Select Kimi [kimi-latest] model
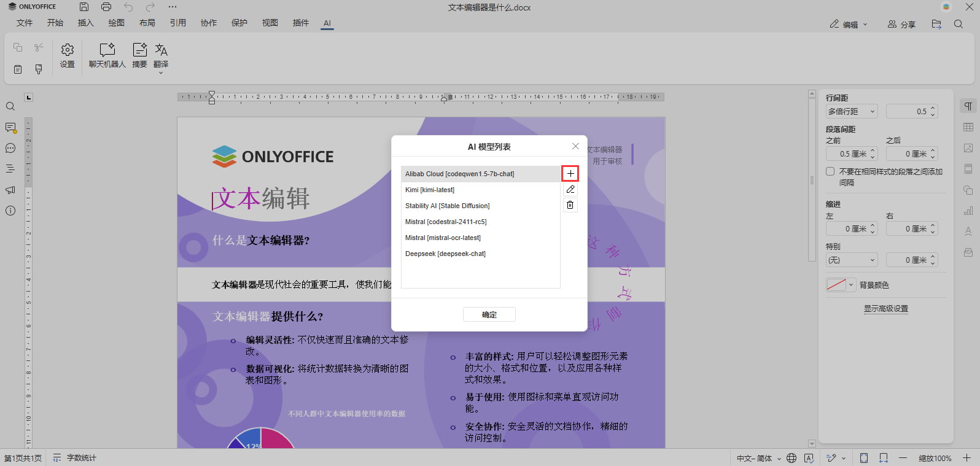The image size is (980, 466). pos(480,190)
